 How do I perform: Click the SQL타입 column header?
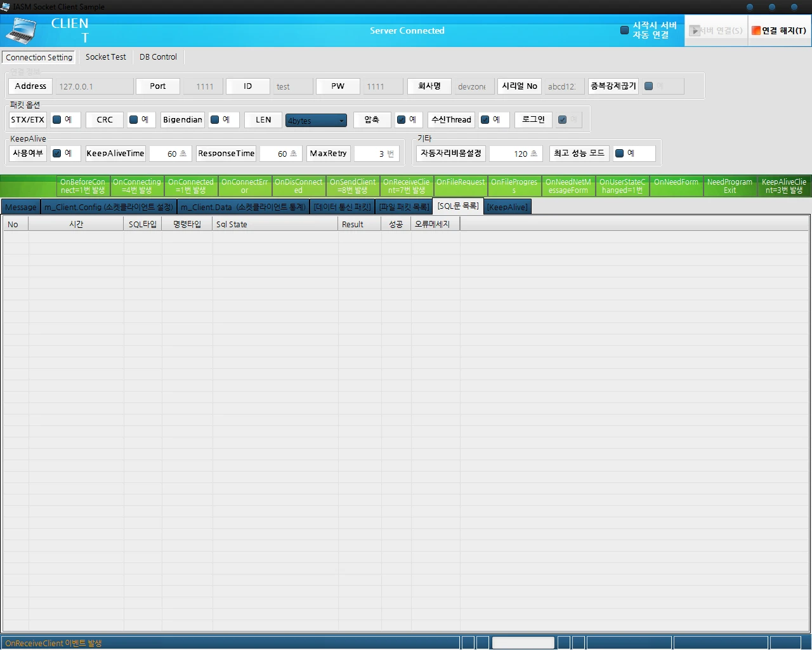pos(143,224)
